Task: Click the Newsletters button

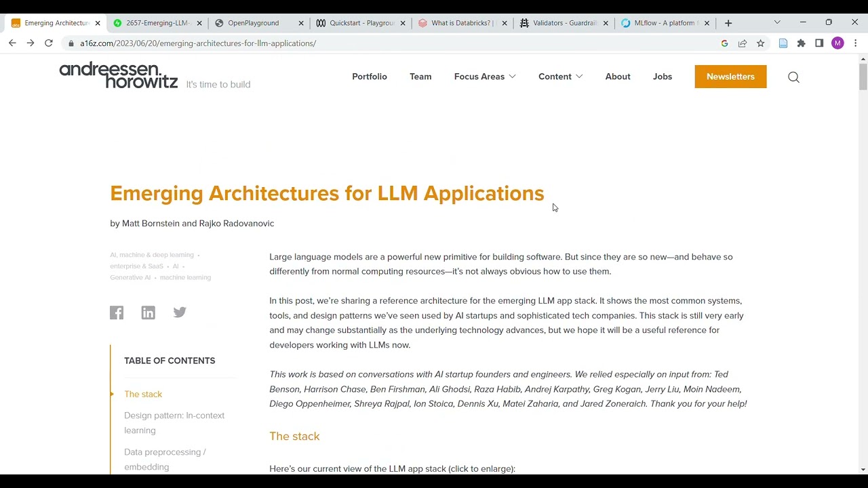Action: pyautogui.click(x=730, y=77)
